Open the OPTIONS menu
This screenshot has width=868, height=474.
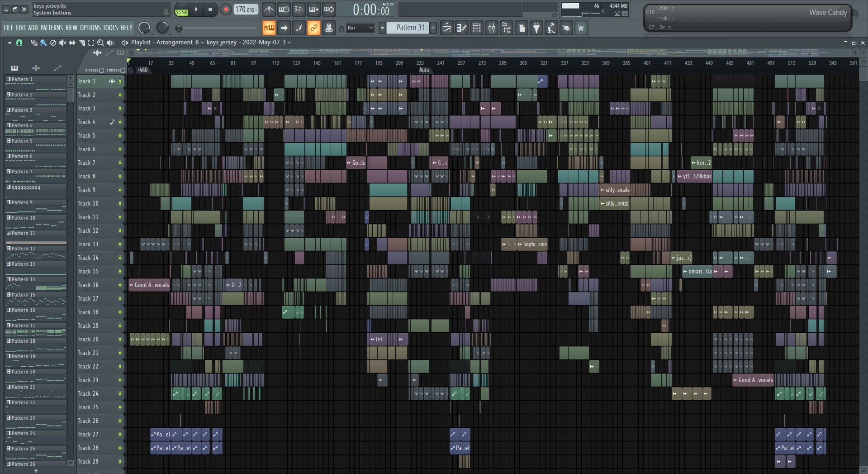90,28
